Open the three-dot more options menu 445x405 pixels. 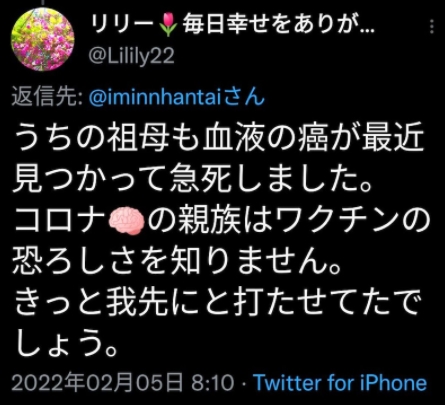(x=432, y=26)
